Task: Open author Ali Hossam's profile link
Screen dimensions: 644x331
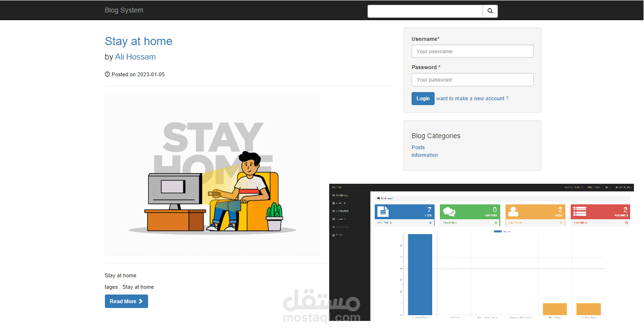Action: tap(135, 57)
